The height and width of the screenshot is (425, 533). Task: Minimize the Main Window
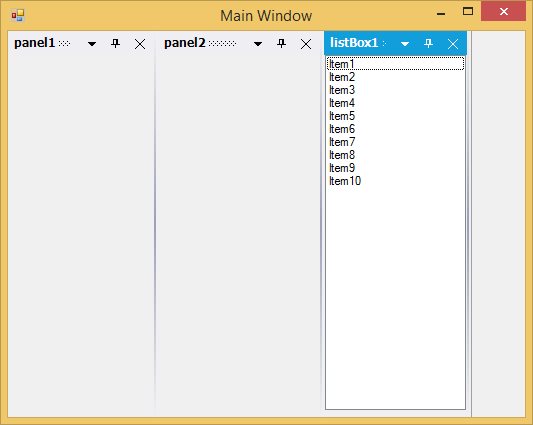point(441,14)
